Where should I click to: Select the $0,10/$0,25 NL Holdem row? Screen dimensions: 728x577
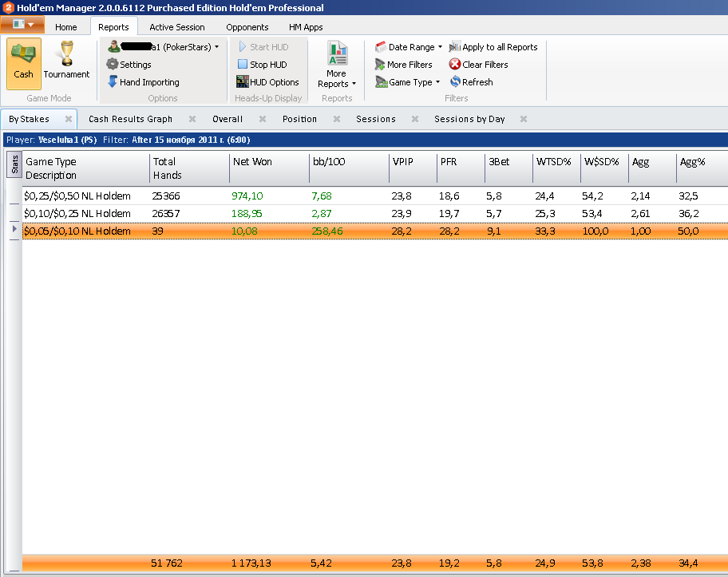[374, 214]
